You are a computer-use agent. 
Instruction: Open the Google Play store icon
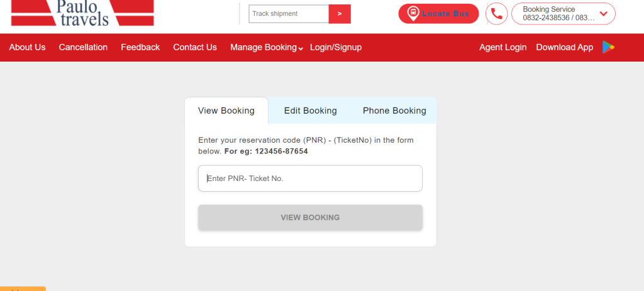(x=608, y=47)
